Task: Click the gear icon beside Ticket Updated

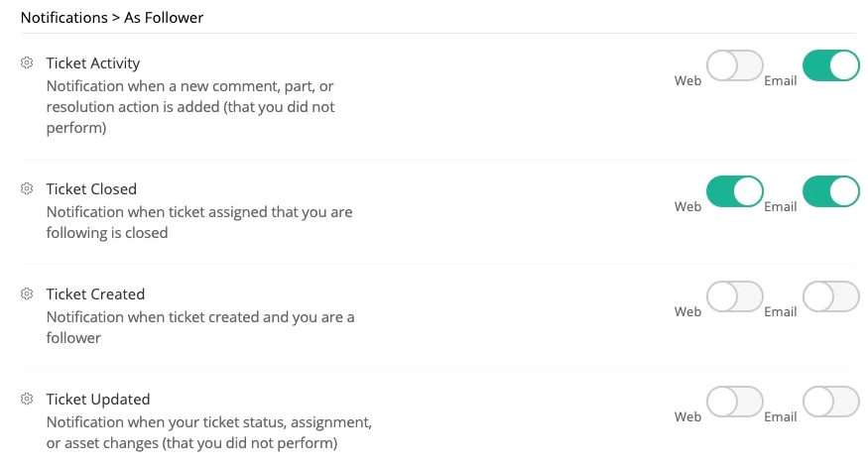Action: tap(27, 399)
